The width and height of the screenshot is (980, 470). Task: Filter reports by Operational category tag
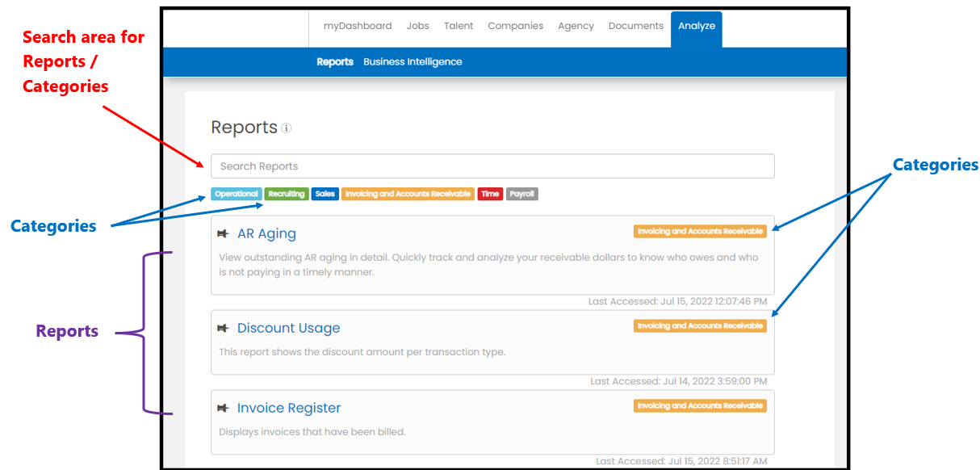coord(237,194)
